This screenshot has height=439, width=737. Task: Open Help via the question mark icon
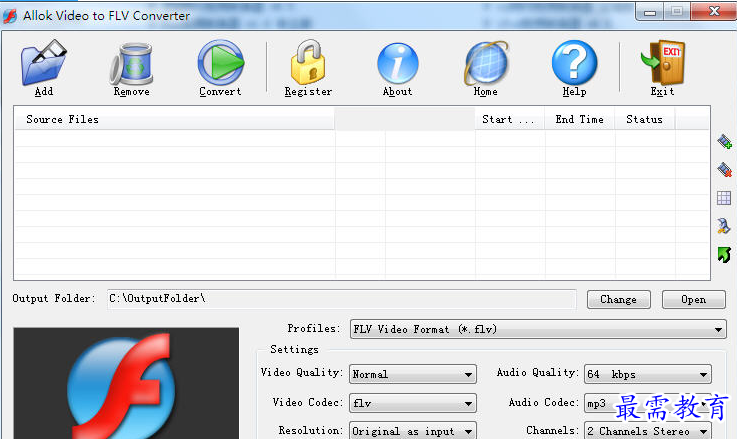point(574,63)
